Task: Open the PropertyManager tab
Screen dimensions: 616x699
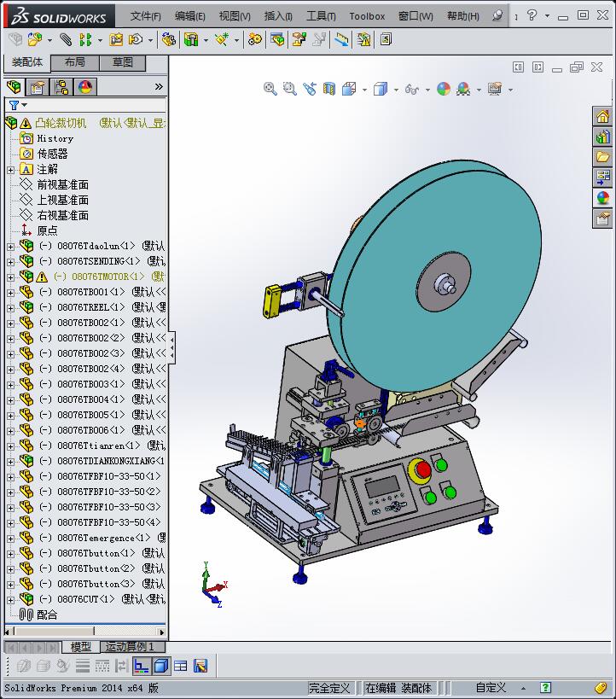Action: [38, 86]
